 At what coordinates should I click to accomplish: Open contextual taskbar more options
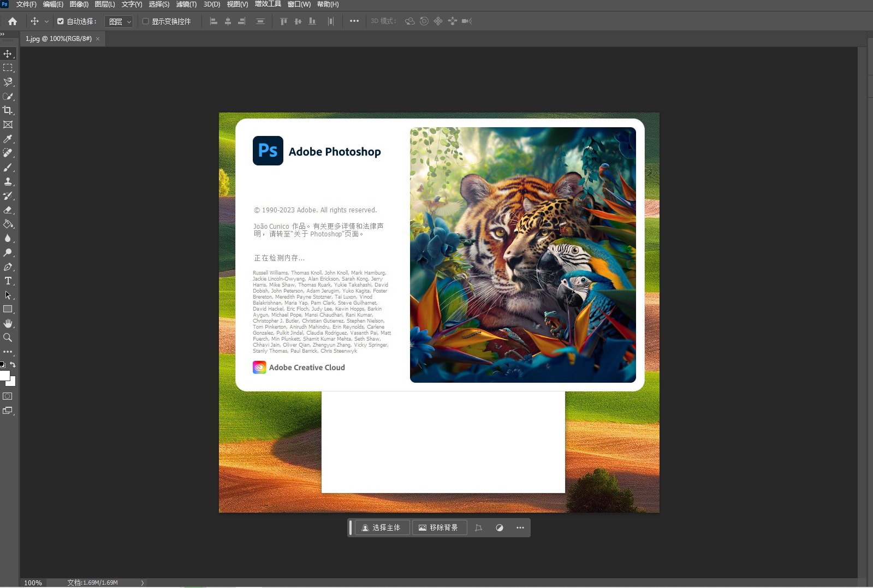coord(520,527)
